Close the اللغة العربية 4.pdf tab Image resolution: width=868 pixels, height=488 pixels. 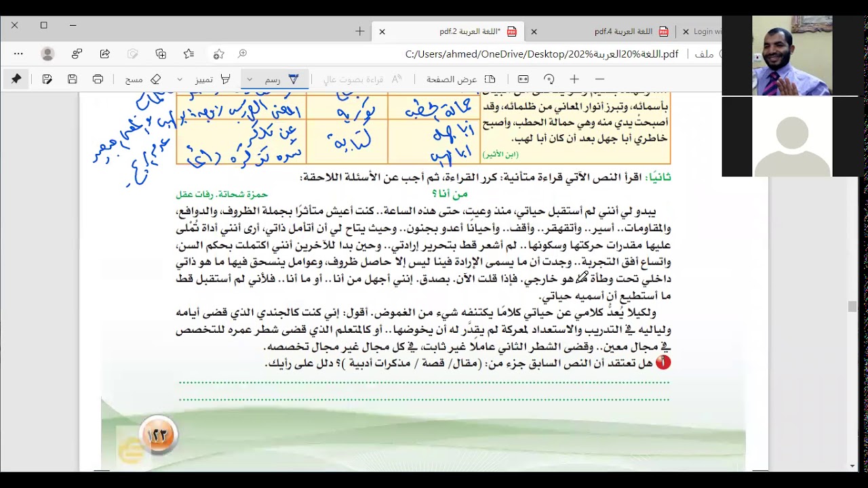pyautogui.click(x=534, y=31)
